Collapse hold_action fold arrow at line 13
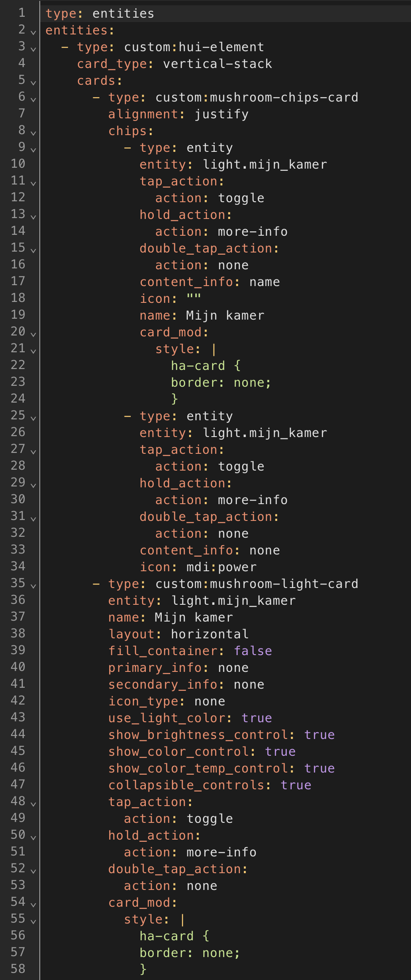The width and height of the screenshot is (411, 980). 33,216
